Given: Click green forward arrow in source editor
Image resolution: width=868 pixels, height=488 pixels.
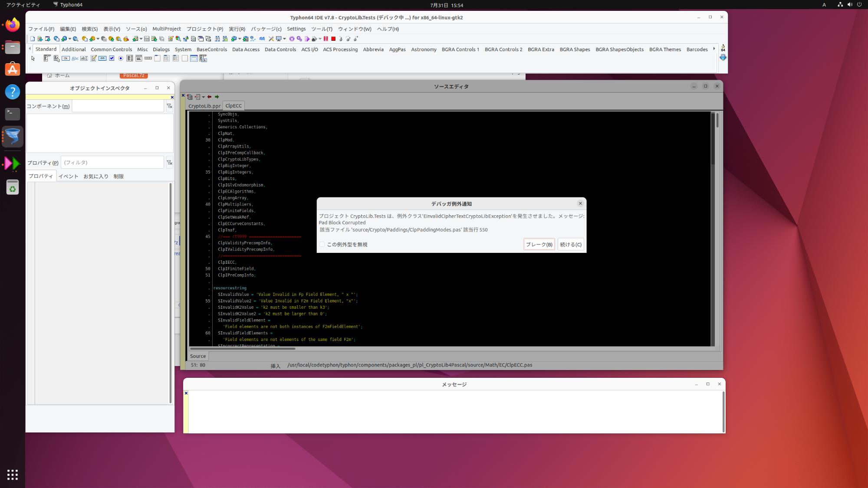Looking at the screenshot, I should click(x=217, y=97).
